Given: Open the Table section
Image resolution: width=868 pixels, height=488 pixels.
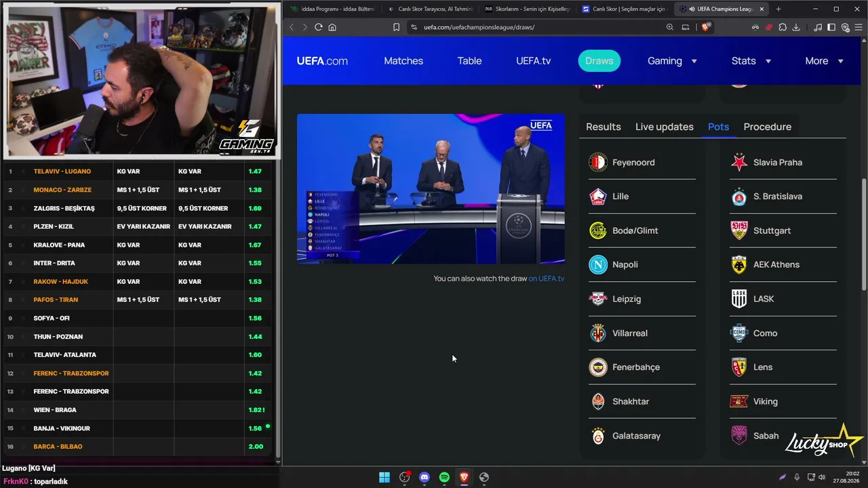Looking at the screenshot, I should point(469,61).
